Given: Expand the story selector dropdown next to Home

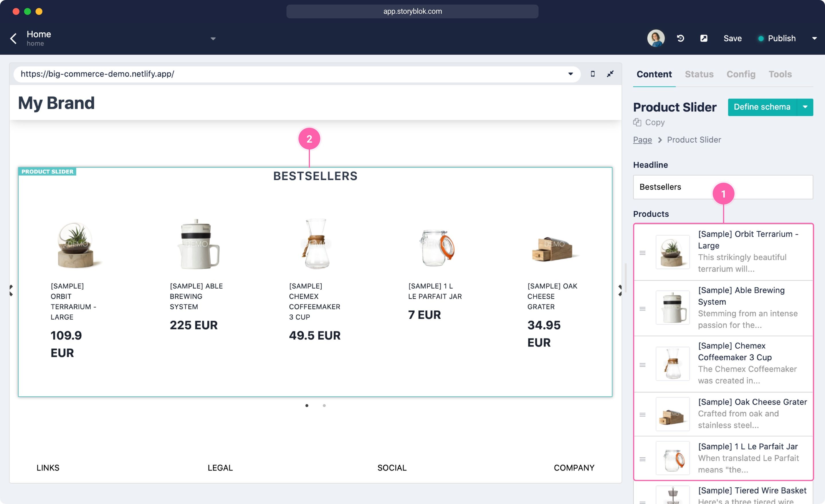Looking at the screenshot, I should tap(213, 38).
